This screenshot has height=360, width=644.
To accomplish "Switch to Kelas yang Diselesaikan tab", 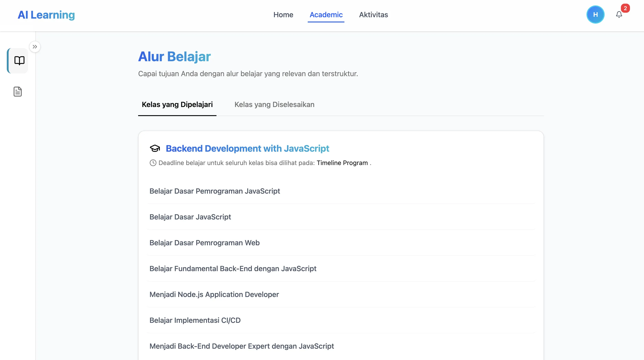I will tap(274, 105).
